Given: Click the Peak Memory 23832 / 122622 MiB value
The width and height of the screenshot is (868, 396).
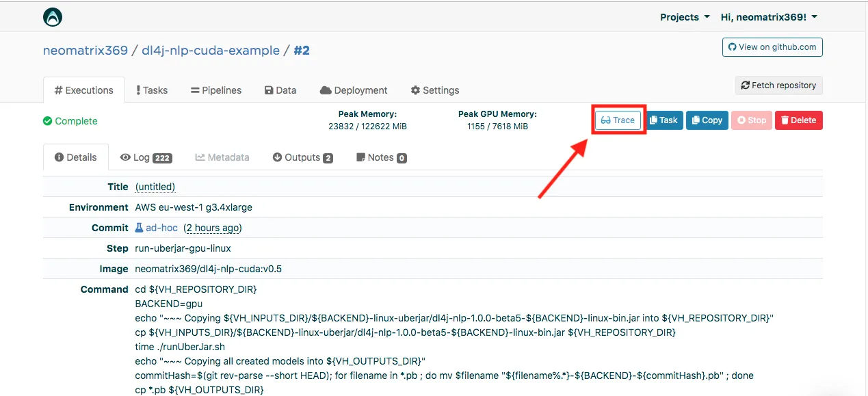Looking at the screenshot, I should click(x=368, y=127).
